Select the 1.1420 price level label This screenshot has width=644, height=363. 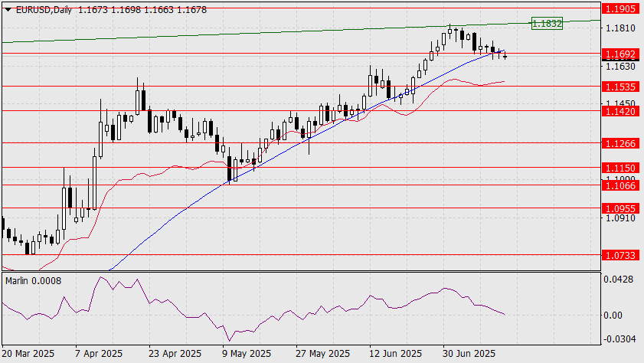pyautogui.click(x=621, y=111)
